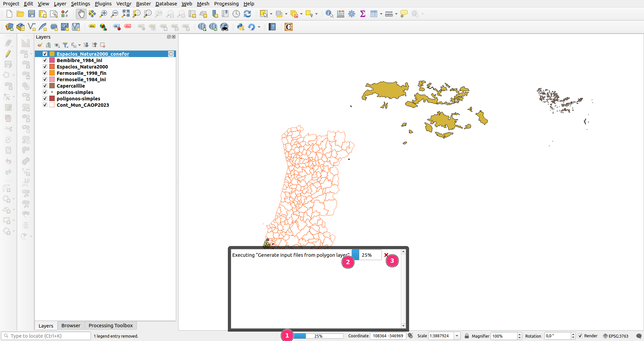This screenshot has height=341, width=644.
Task: Open the attribute table icon
Action: (374, 14)
